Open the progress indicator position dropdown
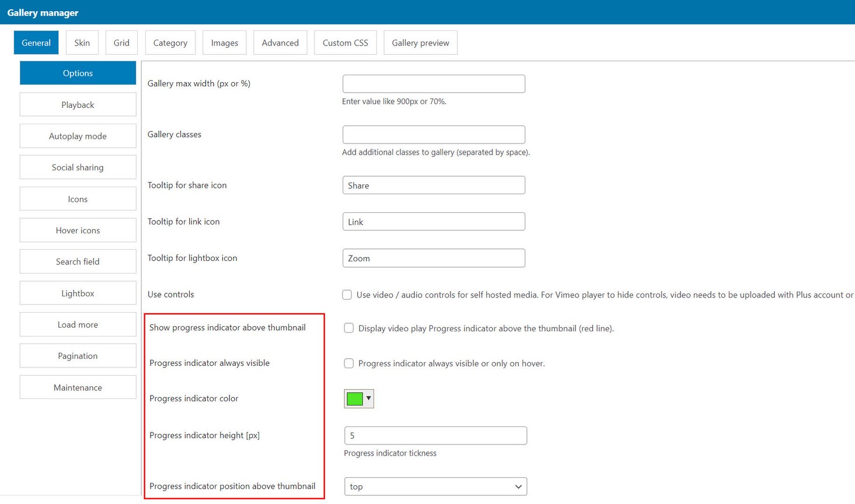The height and width of the screenshot is (504, 855). (435, 487)
